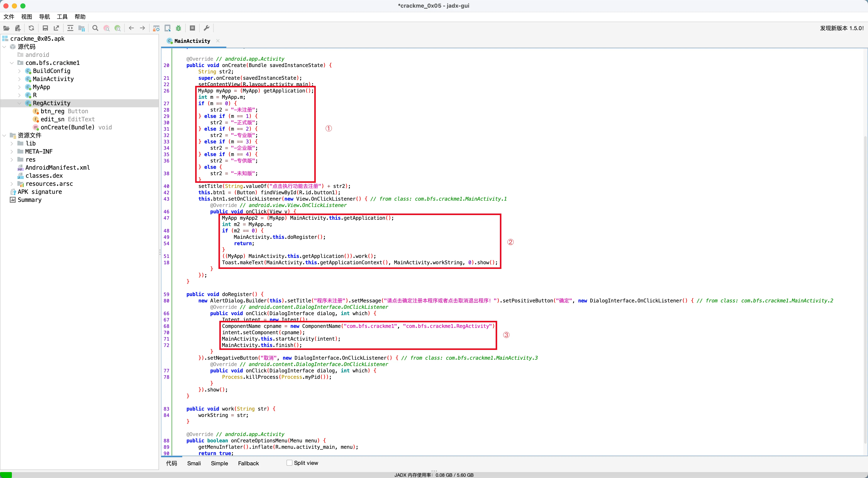Screen dimensions: 868x478
Task: Click the navigate back arrow icon
Action: 131,28
